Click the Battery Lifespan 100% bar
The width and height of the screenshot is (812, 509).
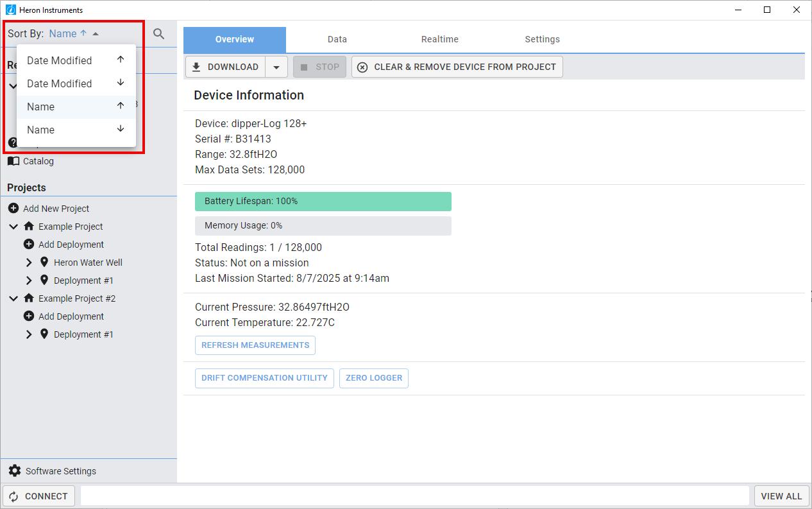pos(323,202)
